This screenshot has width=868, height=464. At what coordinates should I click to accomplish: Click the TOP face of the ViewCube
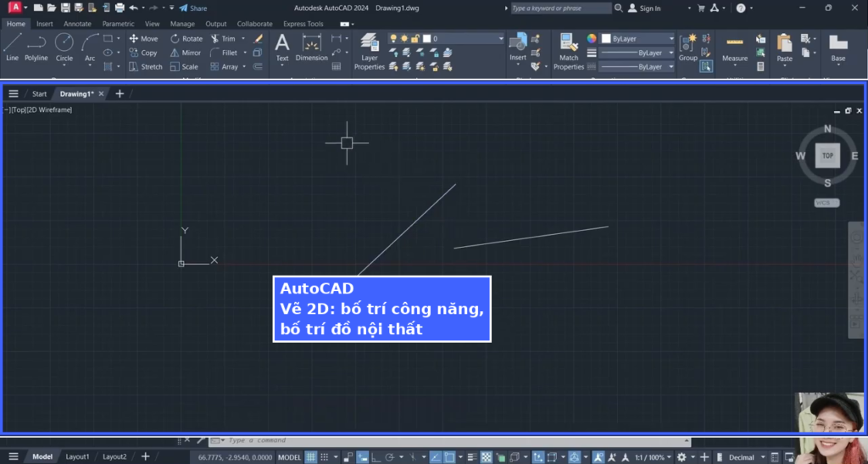827,155
